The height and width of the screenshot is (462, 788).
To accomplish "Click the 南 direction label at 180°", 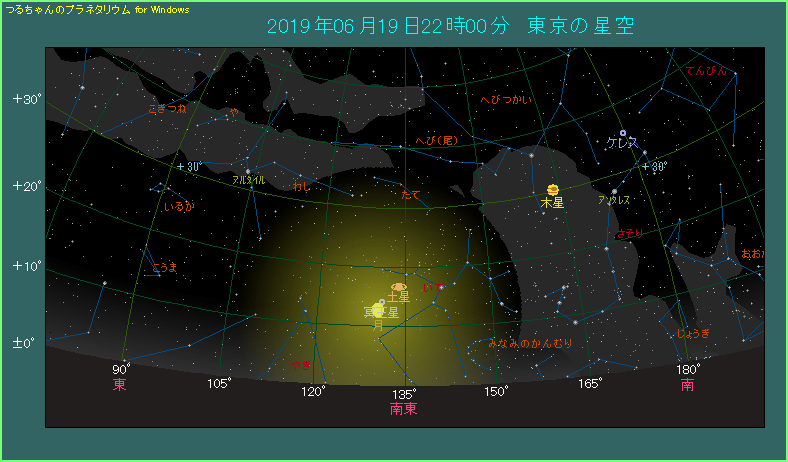I will click(x=688, y=385).
